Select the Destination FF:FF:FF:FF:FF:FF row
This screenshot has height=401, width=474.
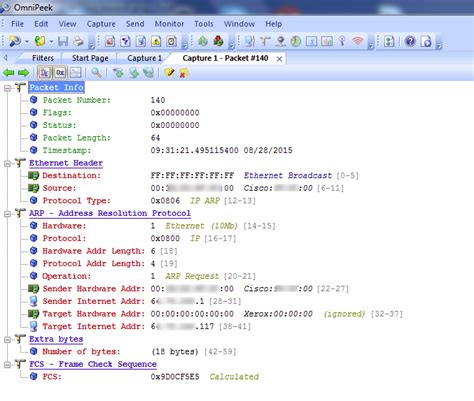194,176
